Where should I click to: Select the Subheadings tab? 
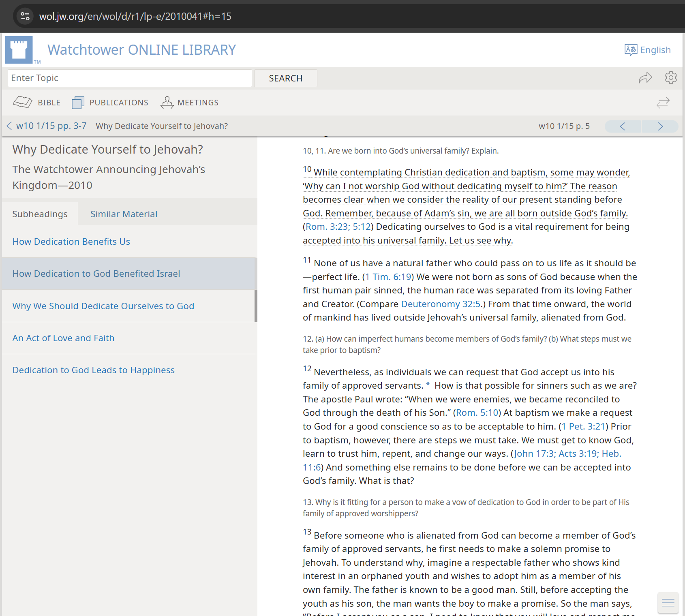[40, 214]
